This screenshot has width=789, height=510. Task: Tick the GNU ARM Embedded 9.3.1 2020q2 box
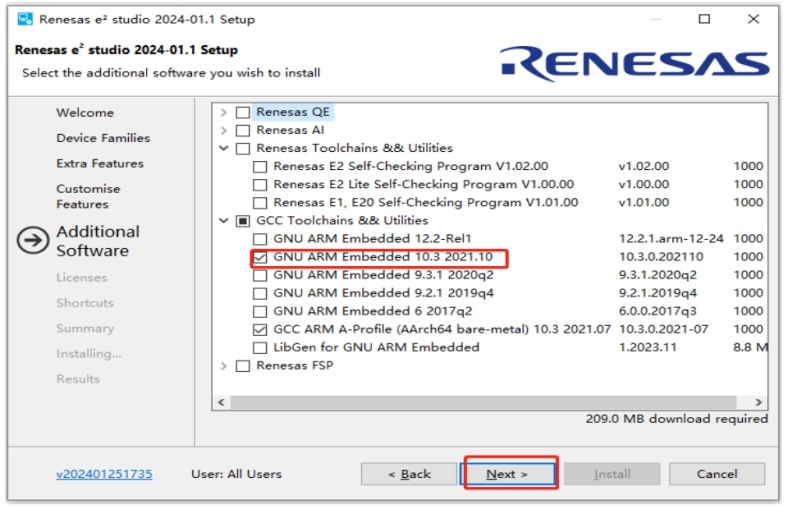point(260,275)
